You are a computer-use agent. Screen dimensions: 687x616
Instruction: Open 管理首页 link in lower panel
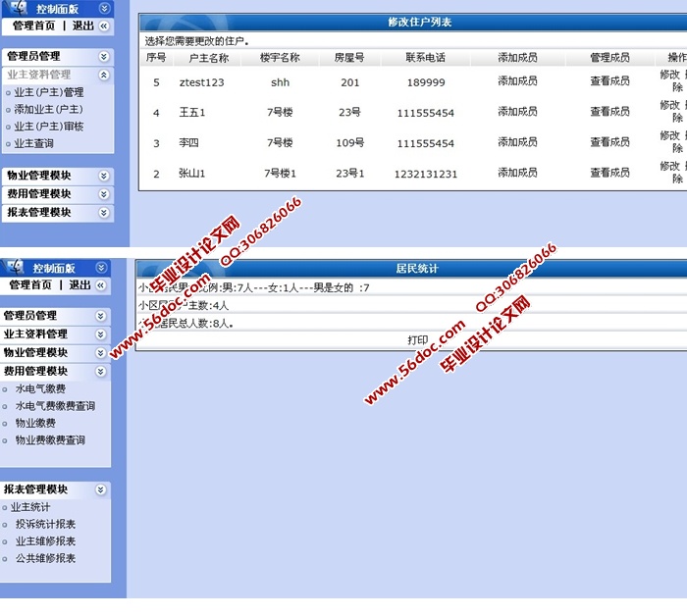[30, 285]
